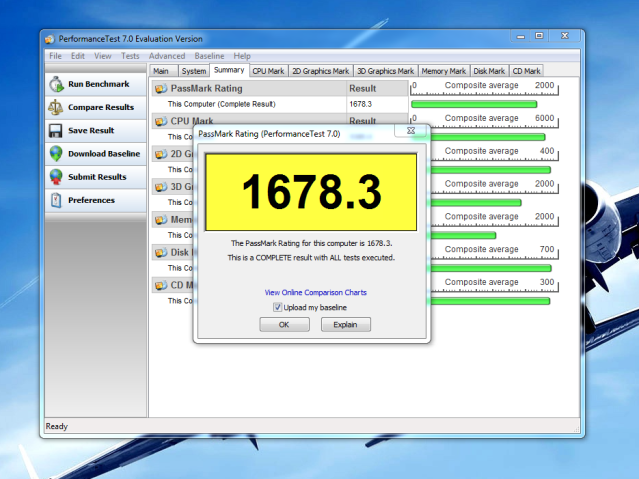
Task: Click the CD Mark section header icon
Action: click(x=161, y=285)
